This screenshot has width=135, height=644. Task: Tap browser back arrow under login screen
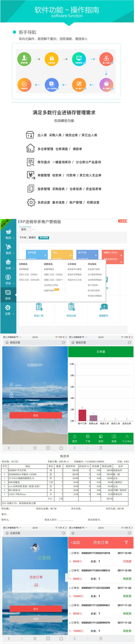click(9, 448)
